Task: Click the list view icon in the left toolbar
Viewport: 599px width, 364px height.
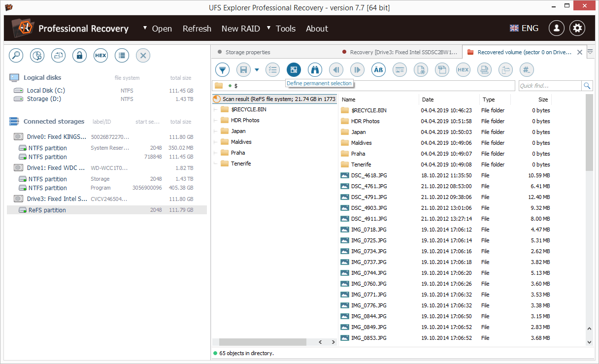Action: pos(122,56)
